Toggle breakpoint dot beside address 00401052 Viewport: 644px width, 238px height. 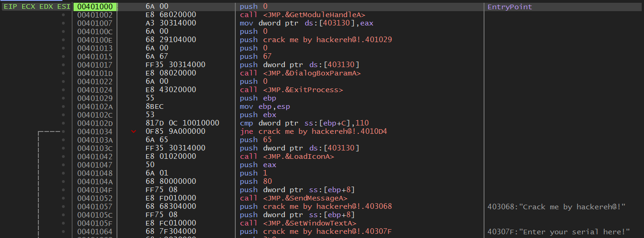click(63, 198)
